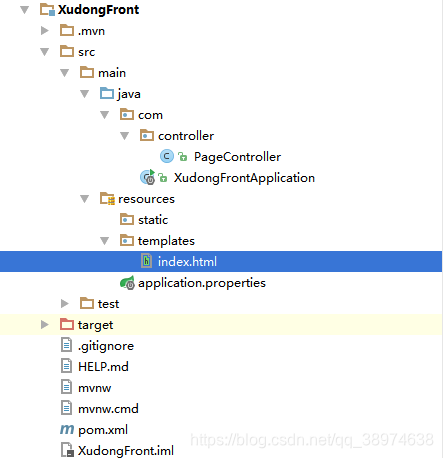Collapse the XudongFront project root arrow
443x458 pixels.
[x=25, y=10]
